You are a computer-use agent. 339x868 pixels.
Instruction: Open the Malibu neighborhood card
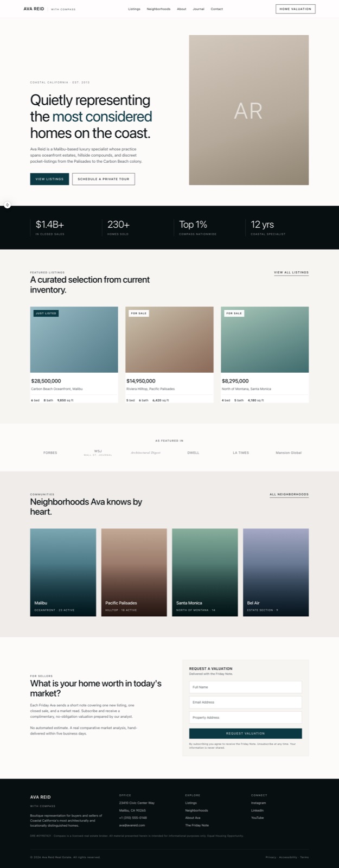[63, 572]
